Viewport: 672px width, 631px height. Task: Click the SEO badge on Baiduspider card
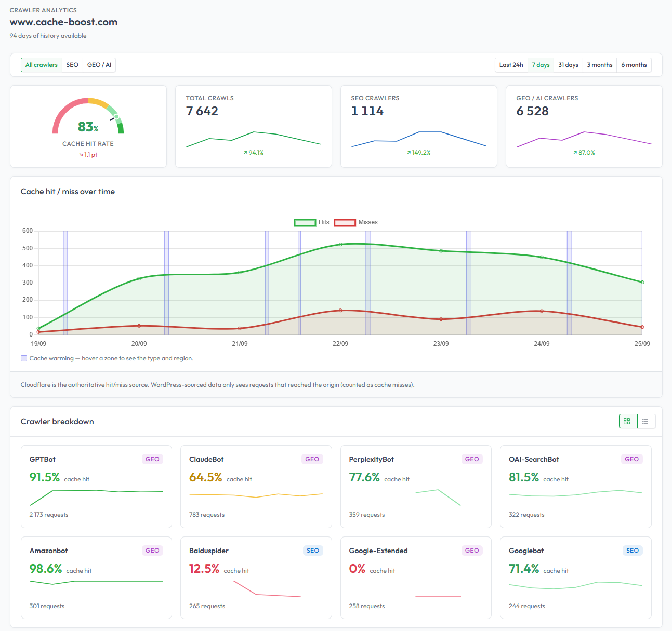313,551
